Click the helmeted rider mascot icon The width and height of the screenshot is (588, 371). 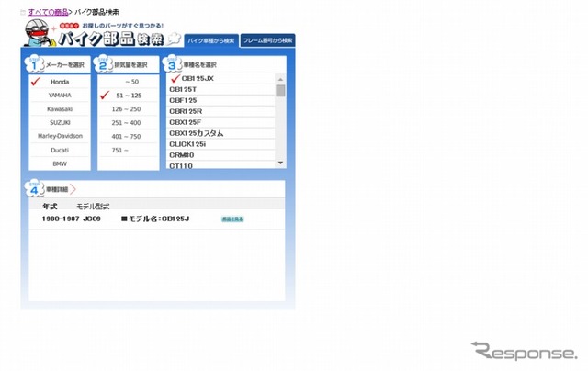tap(39, 33)
